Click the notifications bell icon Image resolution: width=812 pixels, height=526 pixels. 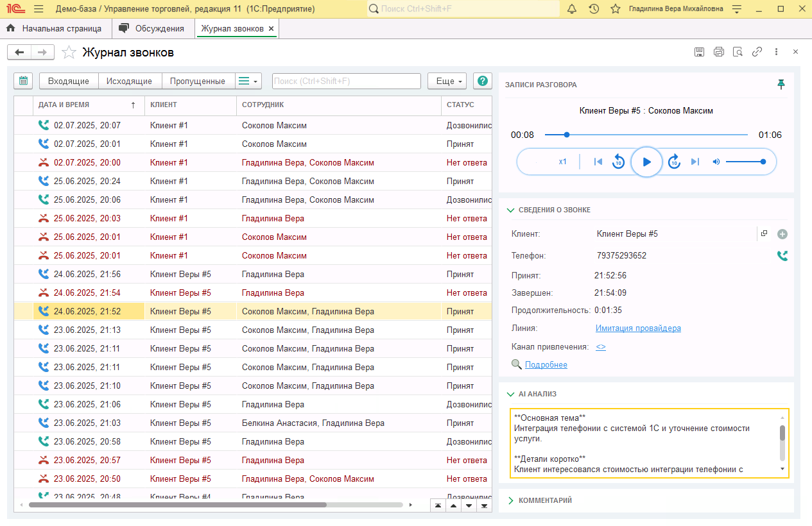click(x=572, y=9)
